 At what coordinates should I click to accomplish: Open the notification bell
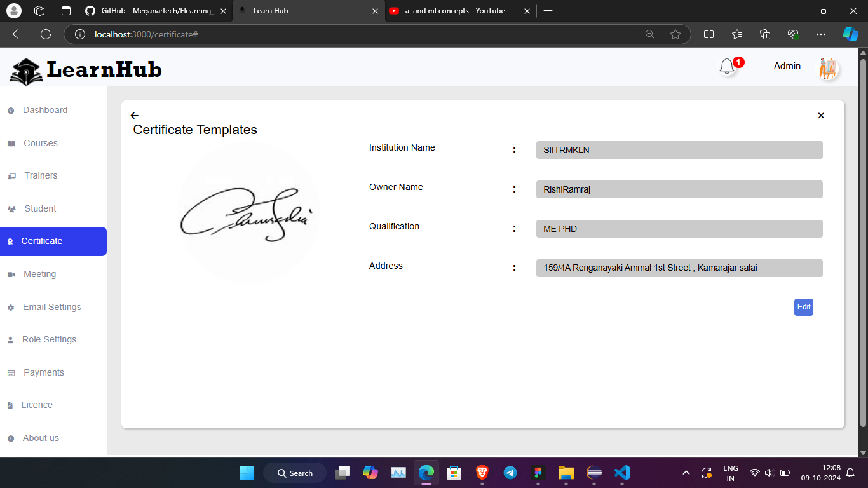pos(727,66)
